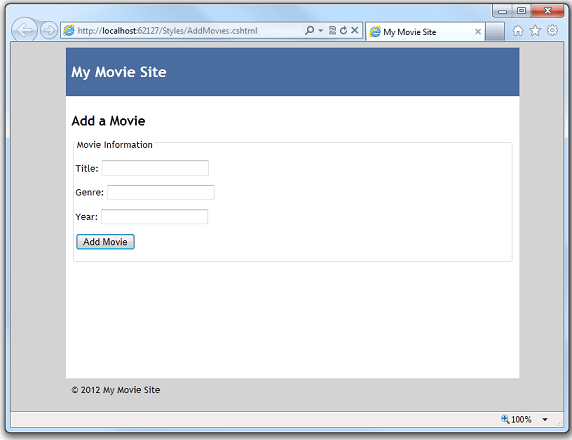Submit the form with Add Movie
Image resolution: width=572 pixels, height=440 pixels.
[x=105, y=242]
